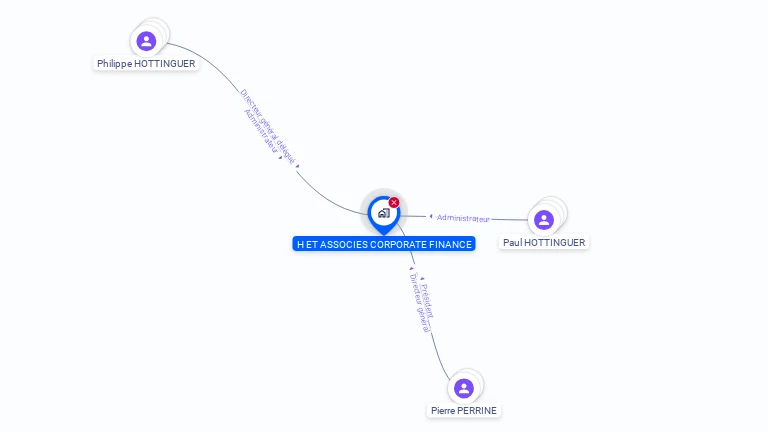Click the Paul HOTTINGUER name label
768x432 pixels.
coord(544,242)
